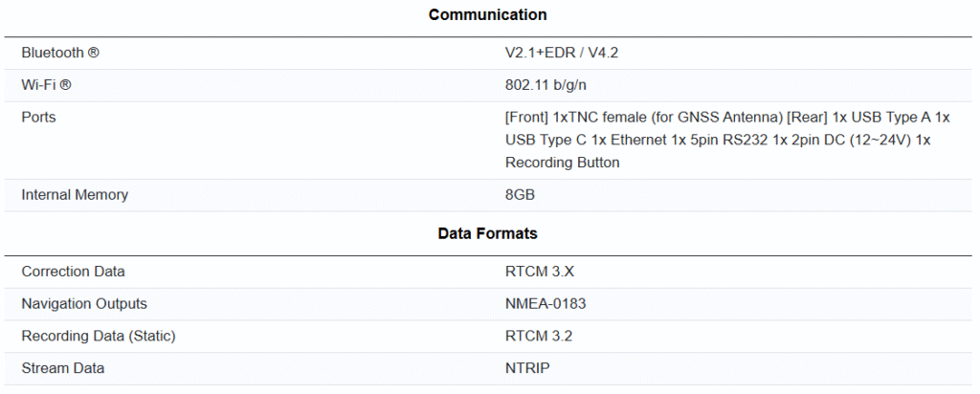Click the TNC female ports description text
Viewport: 980px width, 394px height.
coord(726,117)
